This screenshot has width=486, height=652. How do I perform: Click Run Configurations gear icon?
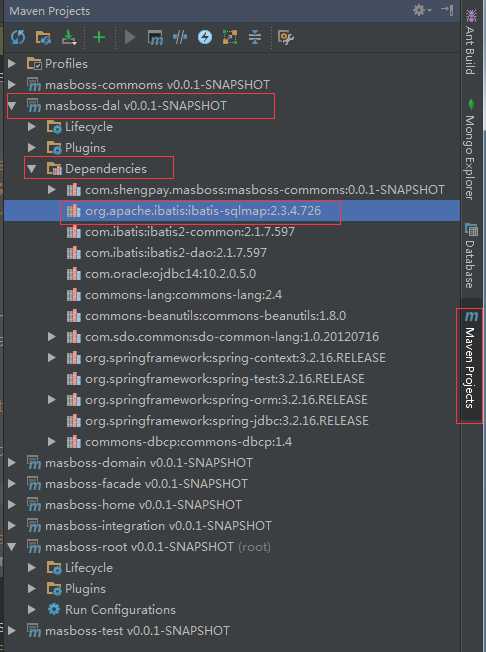click(x=54, y=610)
